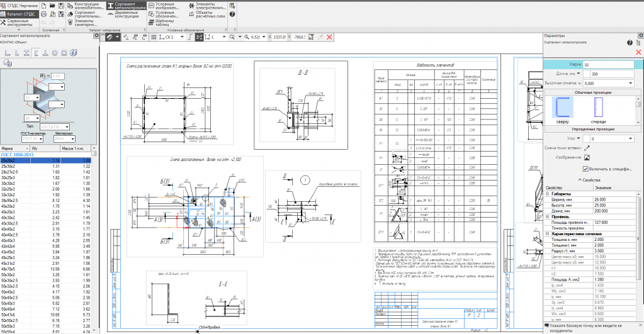Select equal angle profile icon
This screenshot has height=334, width=644.
[8, 52]
